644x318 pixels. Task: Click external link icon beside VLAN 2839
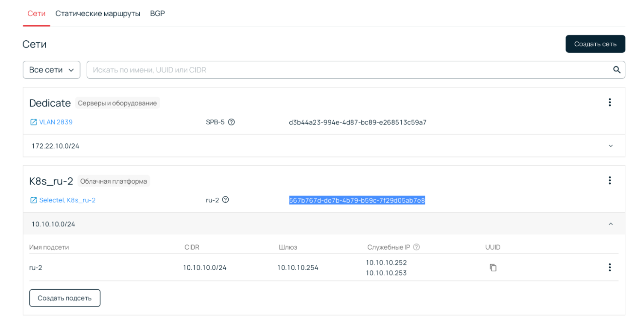click(x=33, y=122)
